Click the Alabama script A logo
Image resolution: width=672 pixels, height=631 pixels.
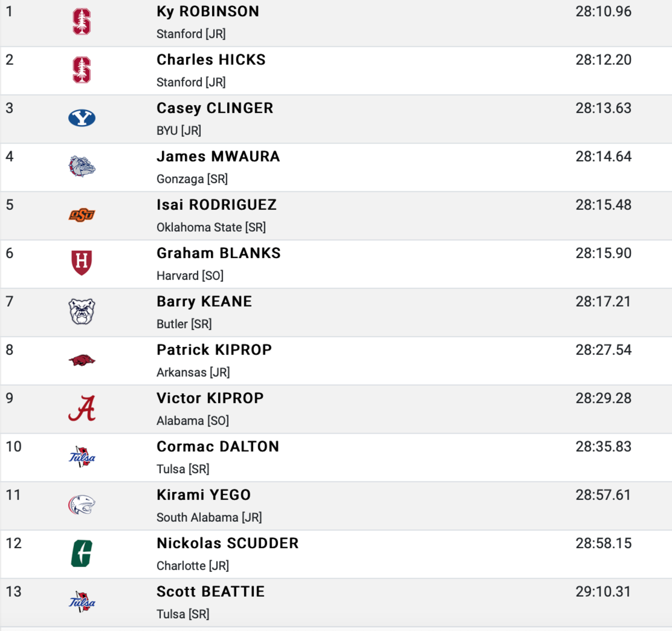point(82,408)
